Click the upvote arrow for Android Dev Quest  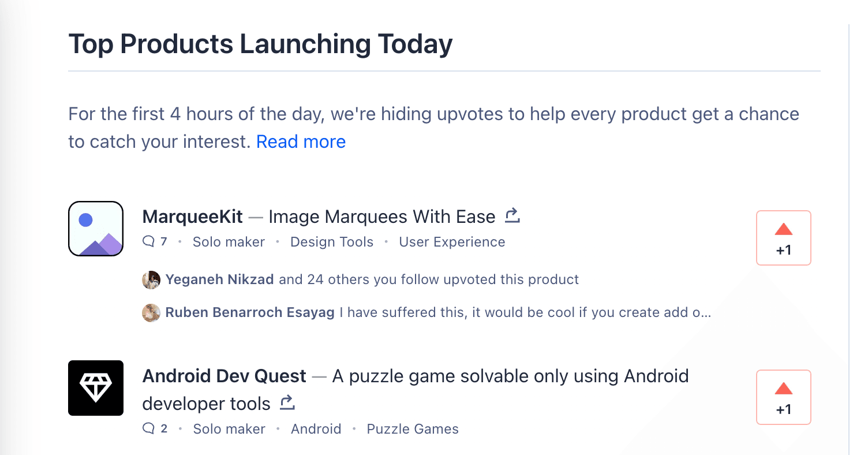coord(783,388)
